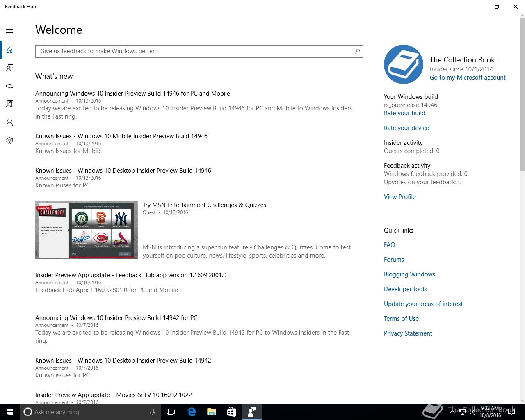Click the 'Rate your device' link

(x=406, y=128)
